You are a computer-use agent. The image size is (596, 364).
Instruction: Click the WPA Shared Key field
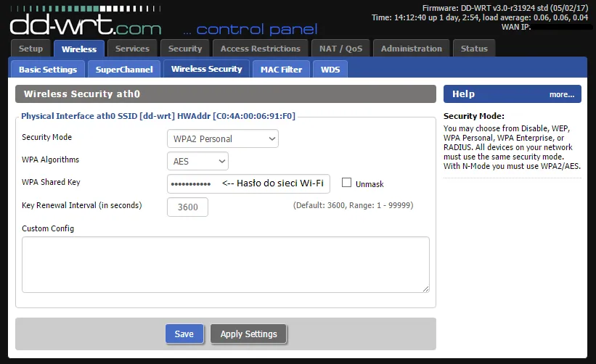point(248,183)
